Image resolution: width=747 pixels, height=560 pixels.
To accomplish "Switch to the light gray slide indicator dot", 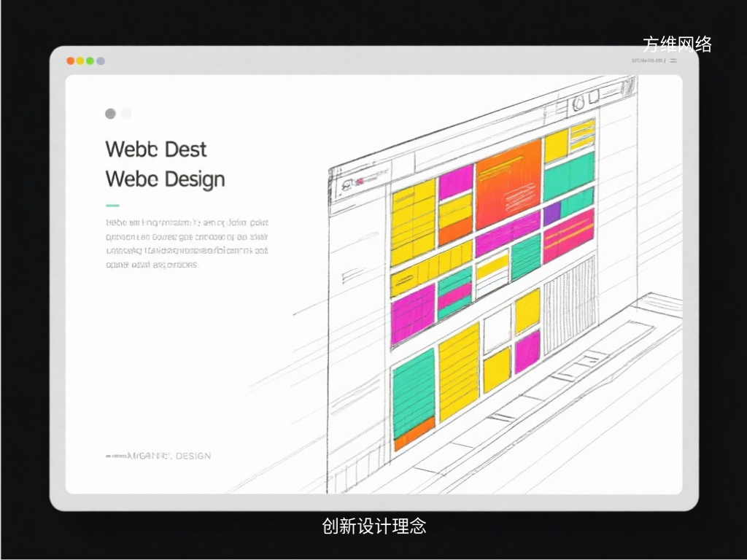I will [126, 114].
